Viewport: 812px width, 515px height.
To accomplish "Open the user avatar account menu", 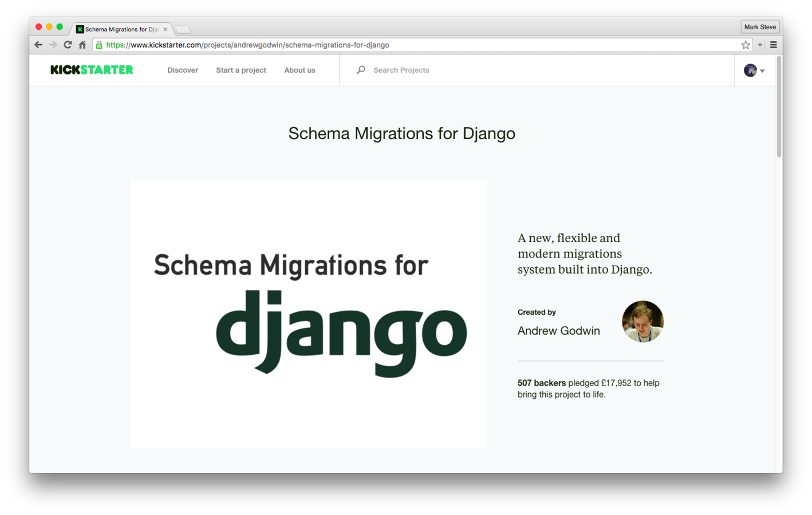I will [754, 70].
